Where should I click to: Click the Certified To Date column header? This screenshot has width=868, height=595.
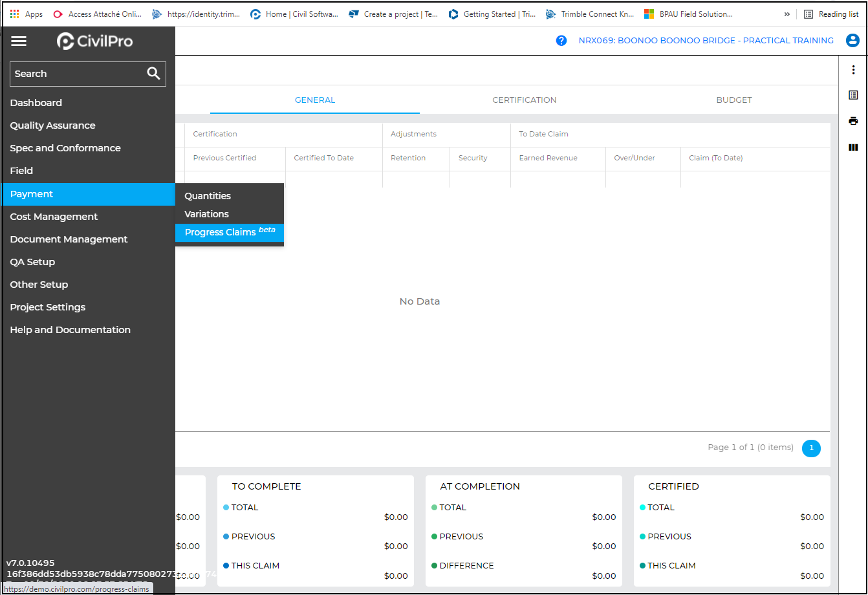(334, 158)
